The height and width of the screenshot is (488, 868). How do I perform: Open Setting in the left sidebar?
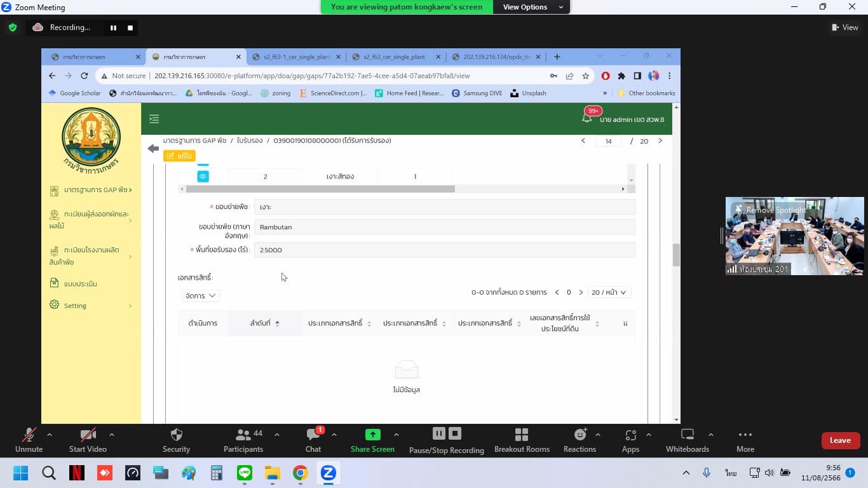(x=75, y=306)
